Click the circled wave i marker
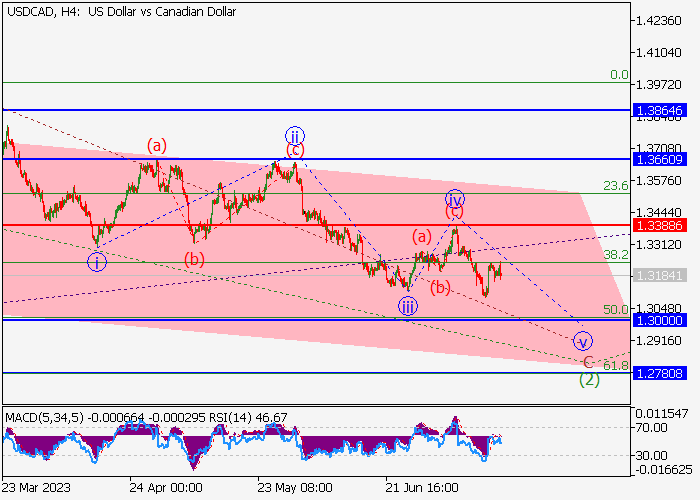This screenshot has width=700, height=500. pyautogui.click(x=97, y=262)
